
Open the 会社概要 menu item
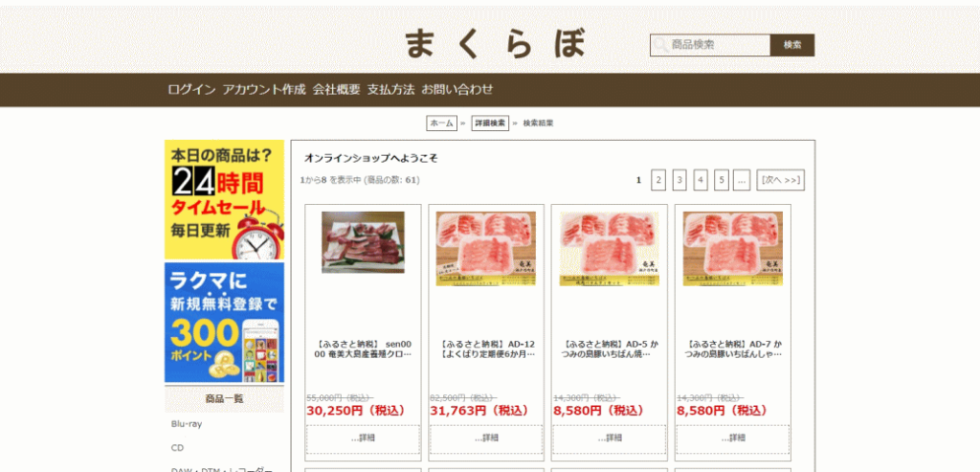pyautogui.click(x=337, y=89)
